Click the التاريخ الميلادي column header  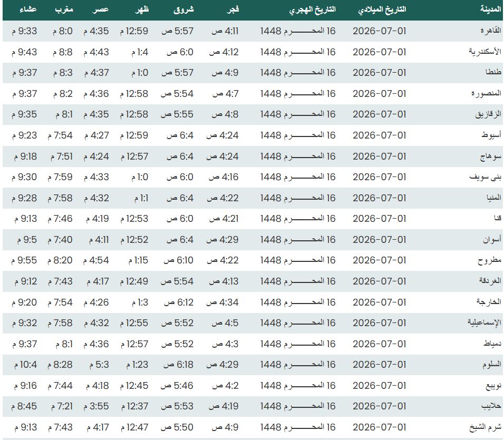pyautogui.click(x=382, y=9)
